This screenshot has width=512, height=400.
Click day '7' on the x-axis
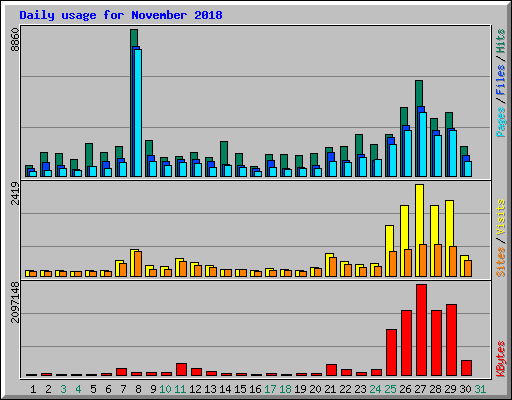[x=123, y=389]
